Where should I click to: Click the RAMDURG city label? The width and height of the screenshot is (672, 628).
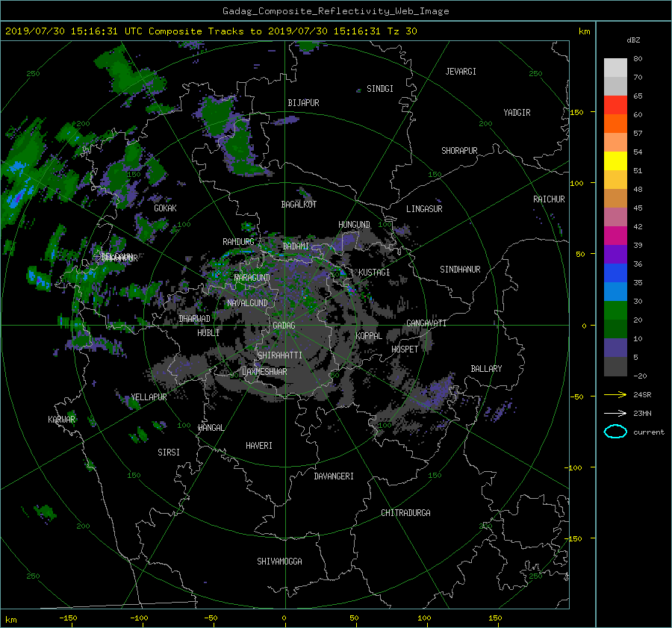[238, 242]
